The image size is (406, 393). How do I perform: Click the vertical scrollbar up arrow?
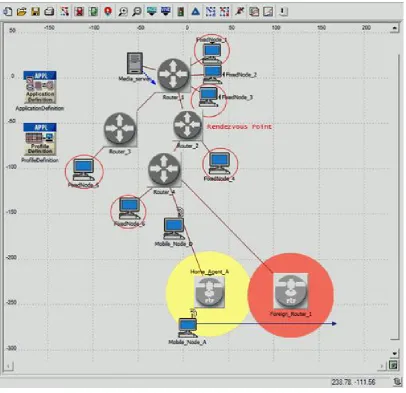(x=394, y=28)
